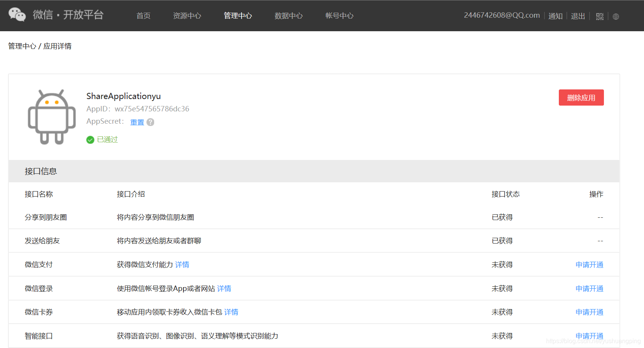Click the WeChat logo icon in header
Screen dimensions: 644x348
[x=17, y=15]
